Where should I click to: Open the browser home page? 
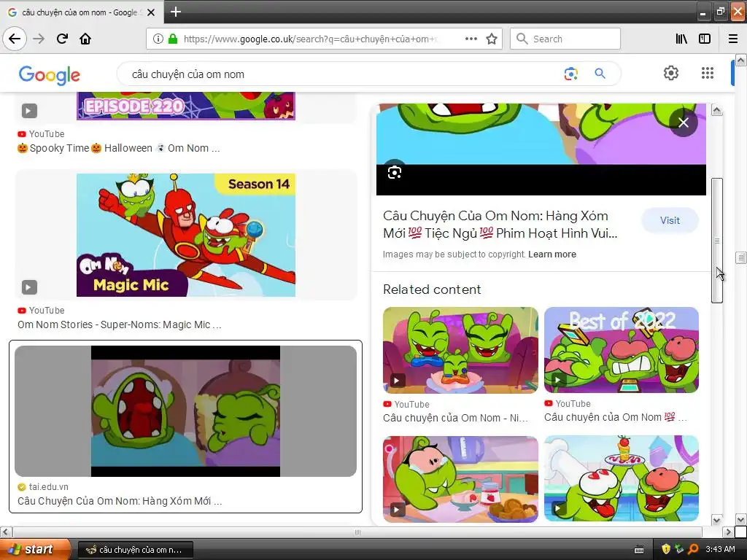(x=85, y=39)
